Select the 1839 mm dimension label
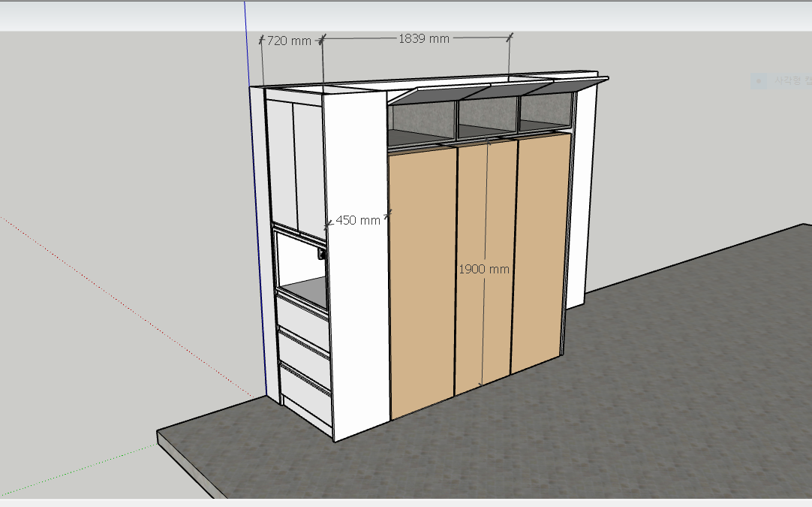 point(424,38)
